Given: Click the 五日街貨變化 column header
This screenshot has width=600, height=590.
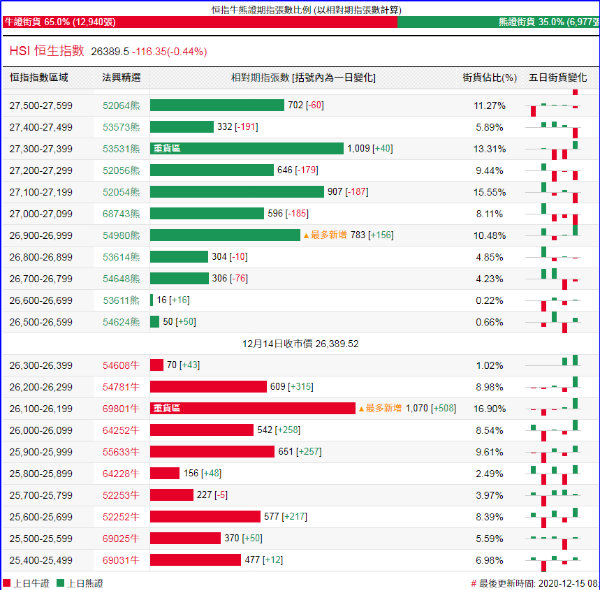Looking at the screenshot, I should 558,78.
